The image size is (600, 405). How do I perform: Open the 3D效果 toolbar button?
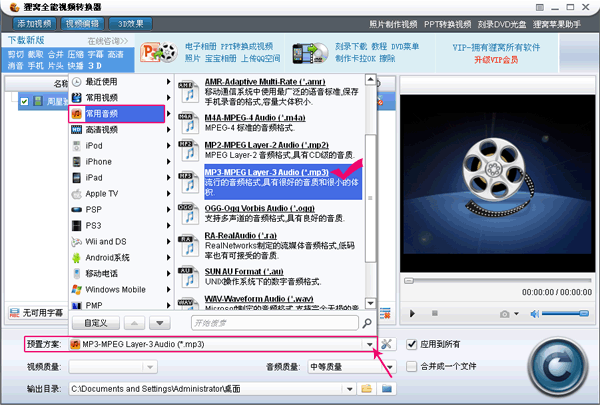coord(130,24)
